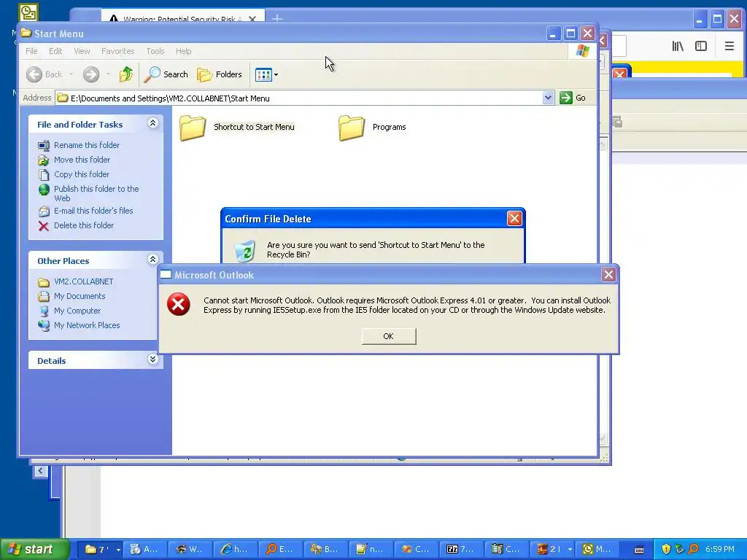747x560 pixels.
Task: Open the Help menu
Action: (x=183, y=51)
